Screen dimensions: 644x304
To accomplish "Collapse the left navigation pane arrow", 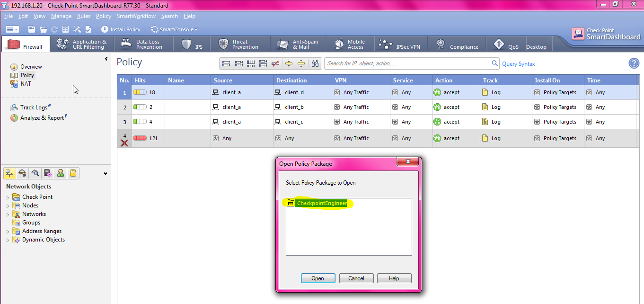I will coord(106,59).
